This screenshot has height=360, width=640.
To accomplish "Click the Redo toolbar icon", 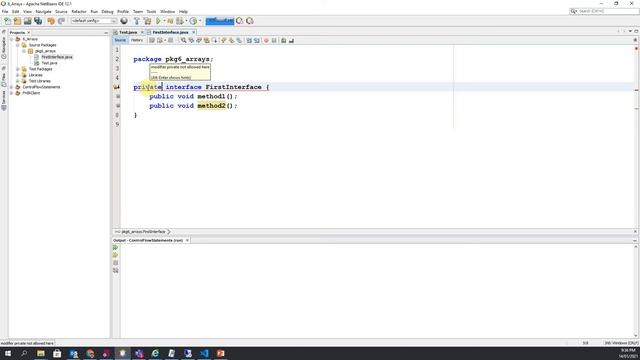I will point(61,21).
